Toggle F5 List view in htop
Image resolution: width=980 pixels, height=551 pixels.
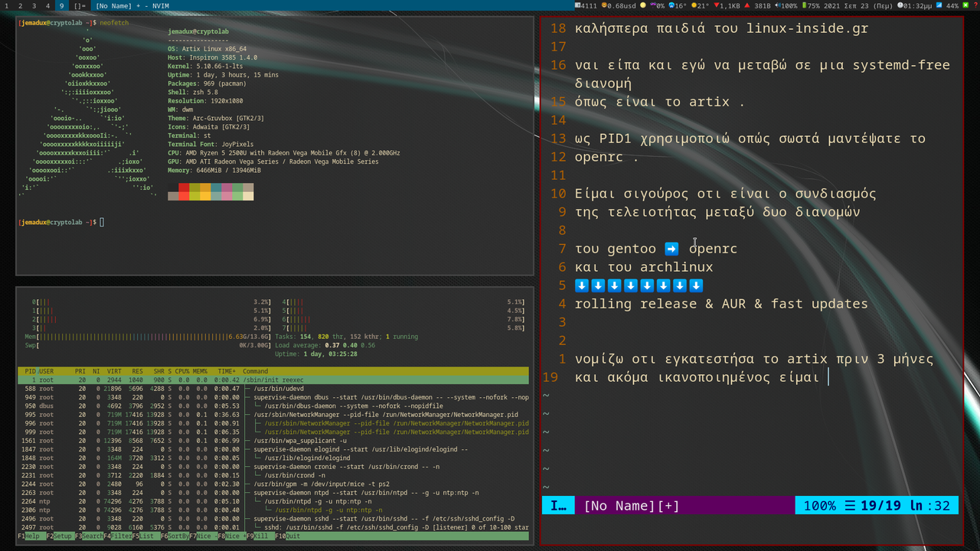click(x=145, y=536)
